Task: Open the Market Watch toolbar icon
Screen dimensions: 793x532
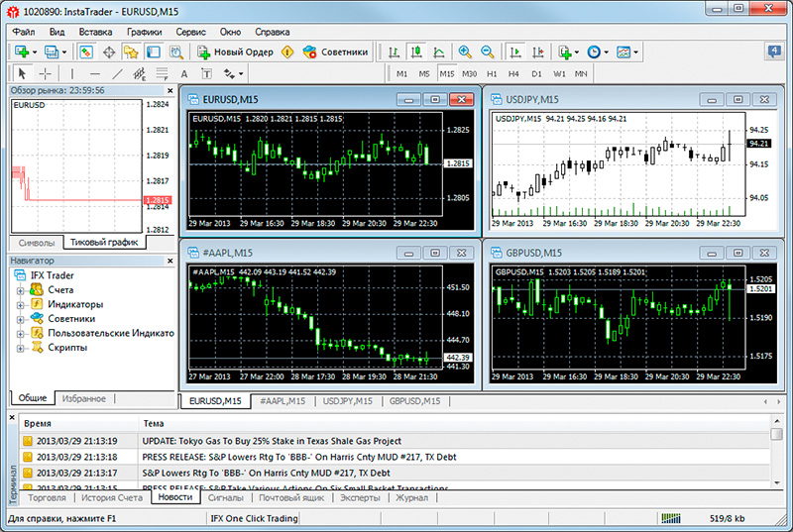Action: click(x=86, y=52)
